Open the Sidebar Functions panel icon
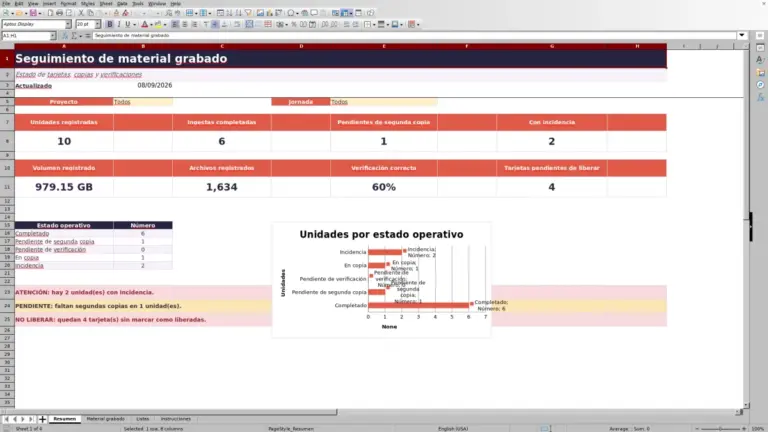The width and height of the screenshot is (768, 432). tap(760, 97)
